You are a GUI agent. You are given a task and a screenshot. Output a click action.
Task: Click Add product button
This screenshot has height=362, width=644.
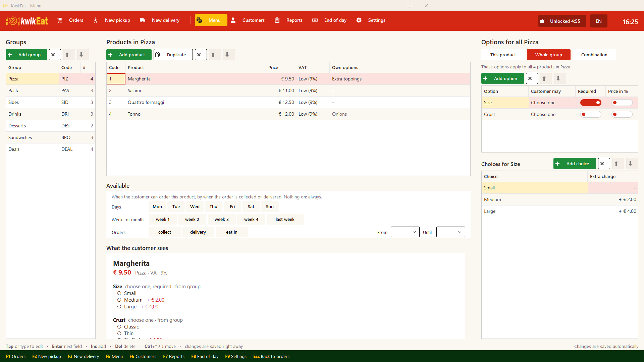click(129, 55)
